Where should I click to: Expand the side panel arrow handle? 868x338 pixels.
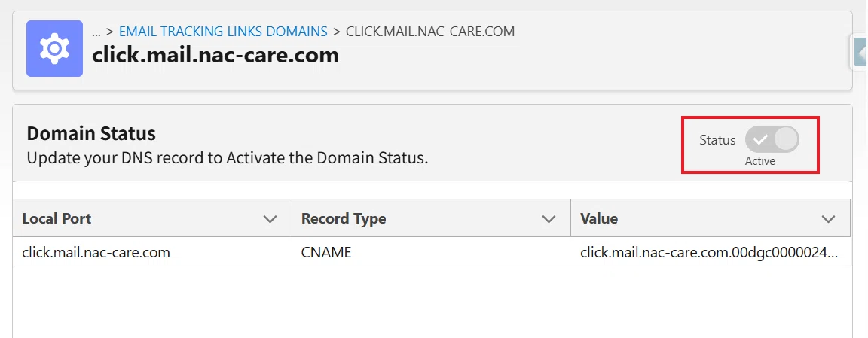(860, 51)
